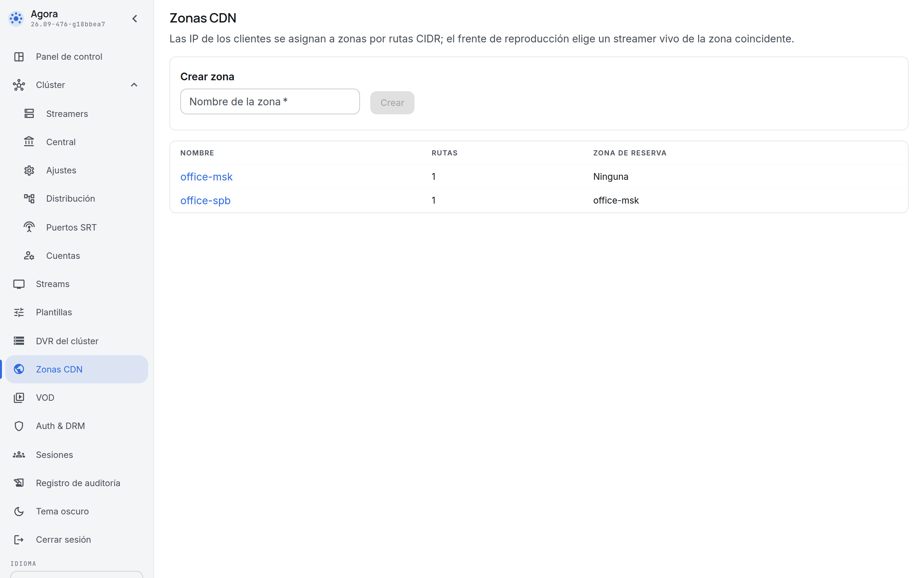Image resolution: width=924 pixels, height=578 pixels.
Task: Navigate to Registro de auditoría
Action: tap(77, 483)
